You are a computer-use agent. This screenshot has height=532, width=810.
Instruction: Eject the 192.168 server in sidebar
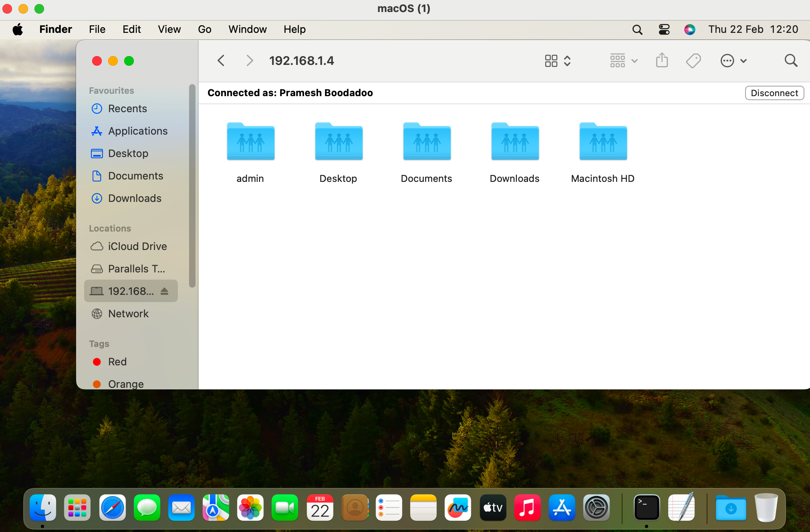[x=164, y=291]
